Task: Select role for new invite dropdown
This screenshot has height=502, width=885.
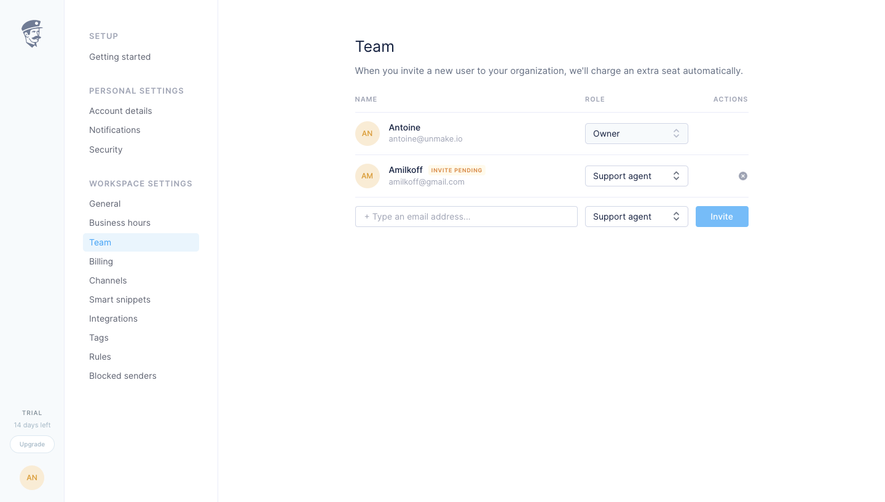Action: [636, 217]
